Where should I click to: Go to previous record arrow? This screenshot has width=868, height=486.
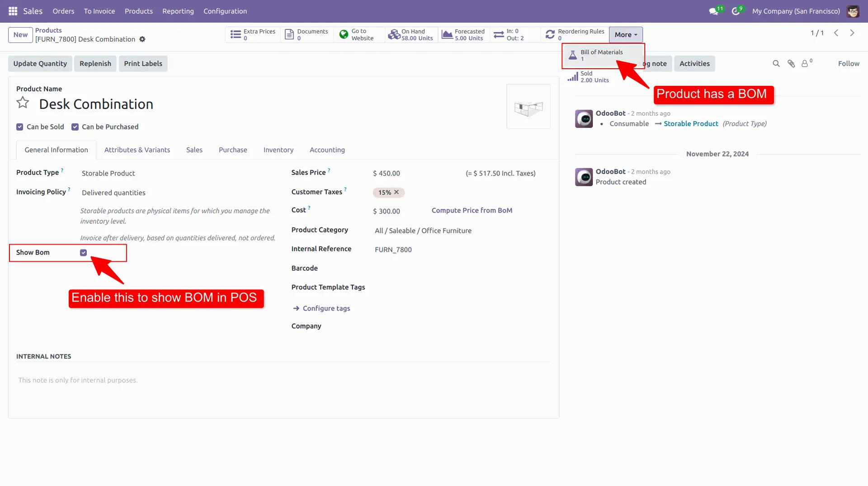[836, 33]
